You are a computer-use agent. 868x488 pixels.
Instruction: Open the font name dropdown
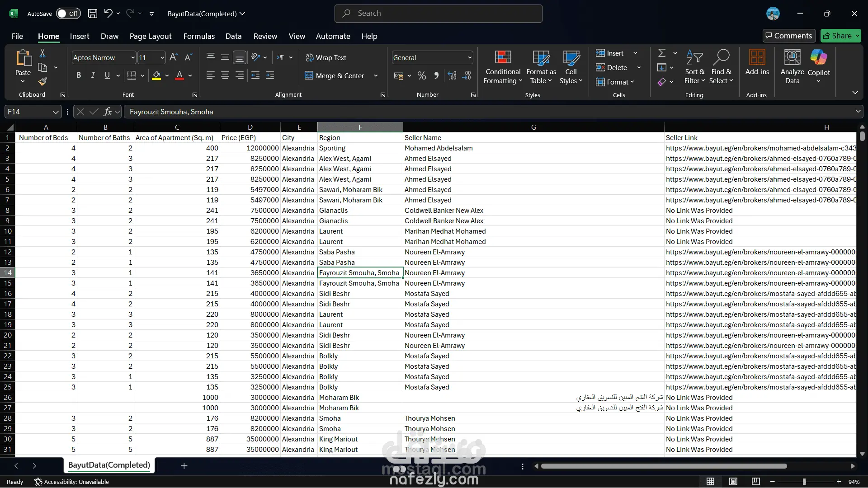133,57
